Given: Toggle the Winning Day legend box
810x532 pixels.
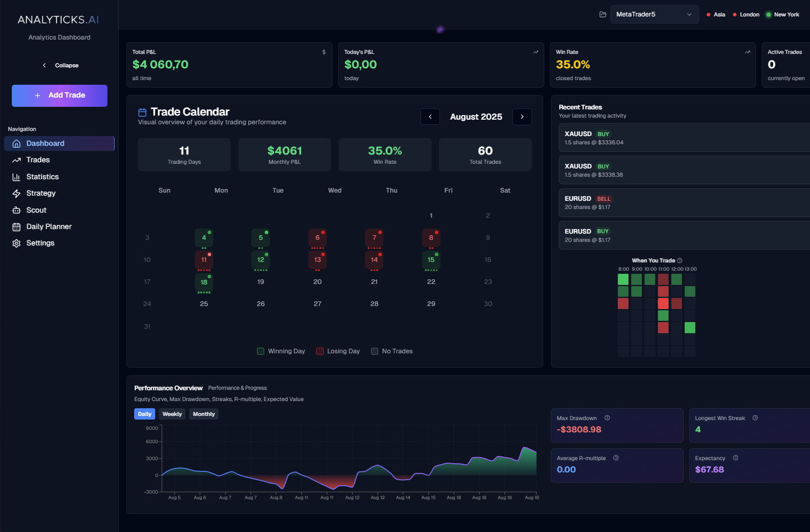Looking at the screenshot, I should pos(261,351).
